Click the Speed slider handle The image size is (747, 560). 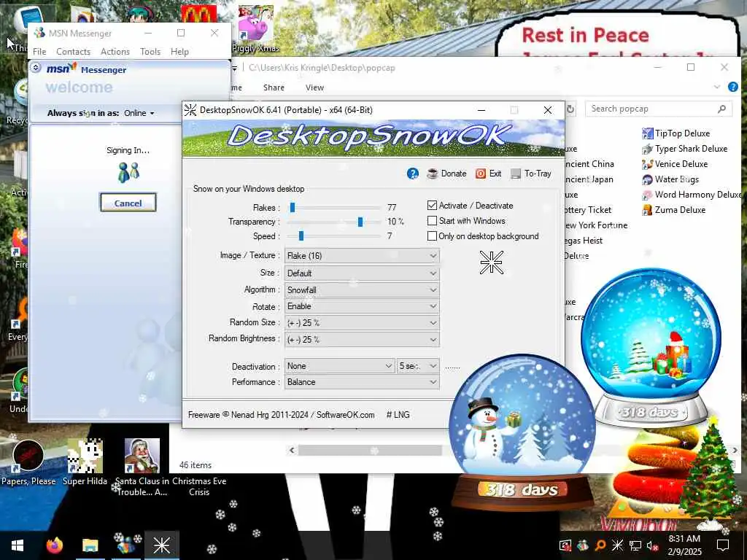coord(301,236)
